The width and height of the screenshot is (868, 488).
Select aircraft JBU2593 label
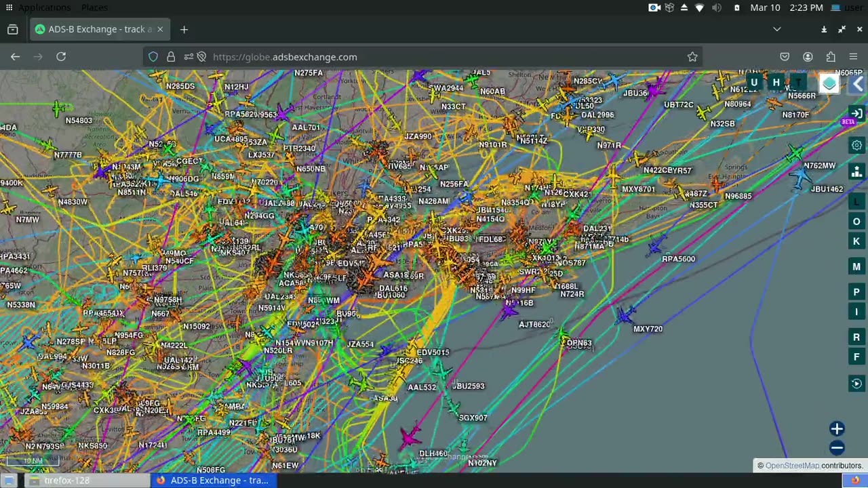pyautogui.click(x=468, y=386)
